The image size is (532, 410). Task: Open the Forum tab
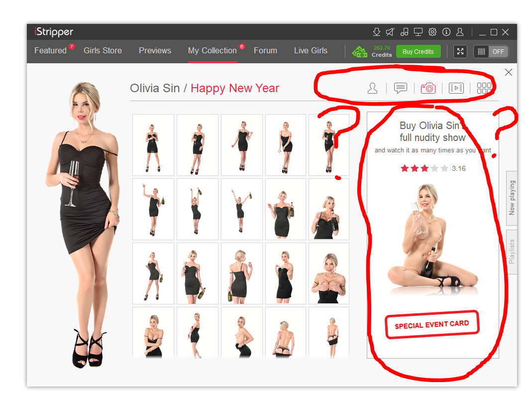[265, 51]
